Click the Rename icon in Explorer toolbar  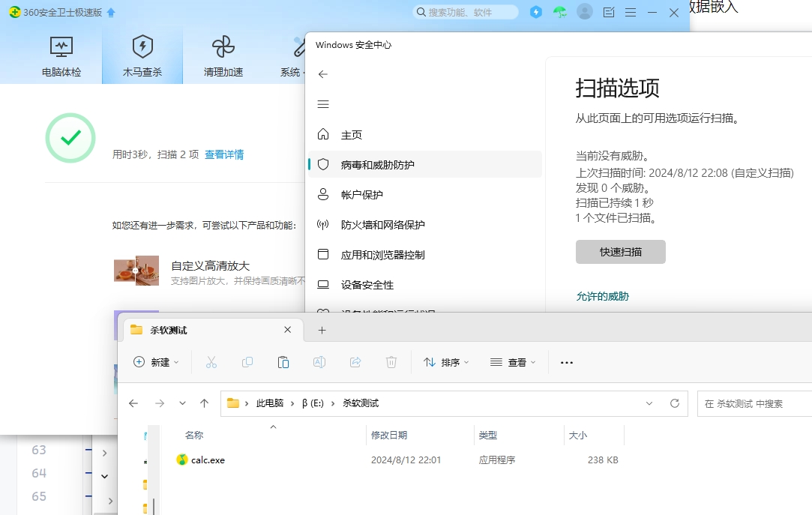(x=319, y=362)
